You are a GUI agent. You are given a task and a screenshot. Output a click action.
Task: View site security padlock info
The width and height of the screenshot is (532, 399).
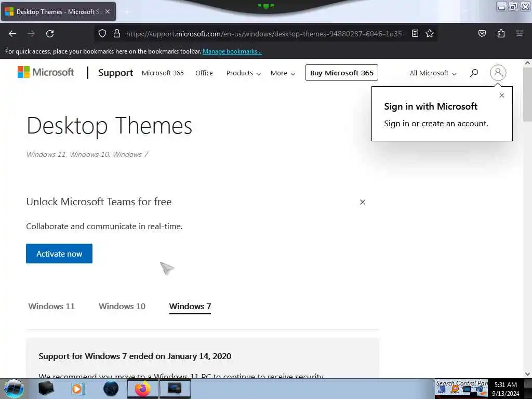click(117, 33)
